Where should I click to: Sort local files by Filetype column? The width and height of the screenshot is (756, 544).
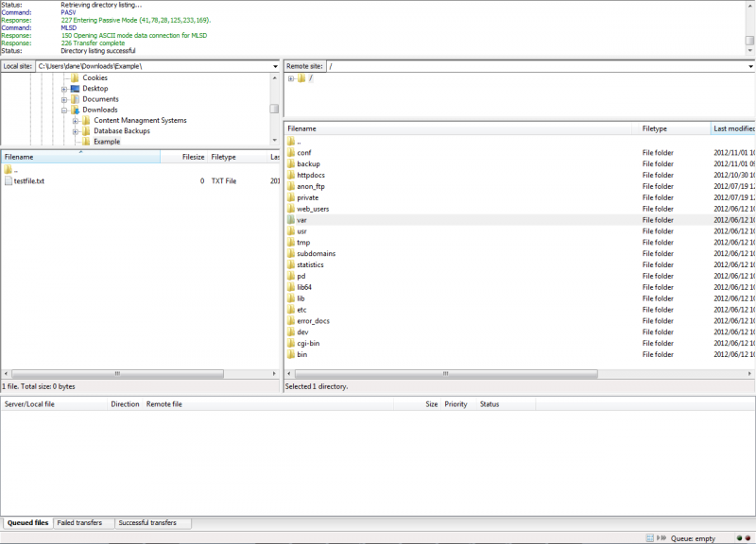[237, 157]
